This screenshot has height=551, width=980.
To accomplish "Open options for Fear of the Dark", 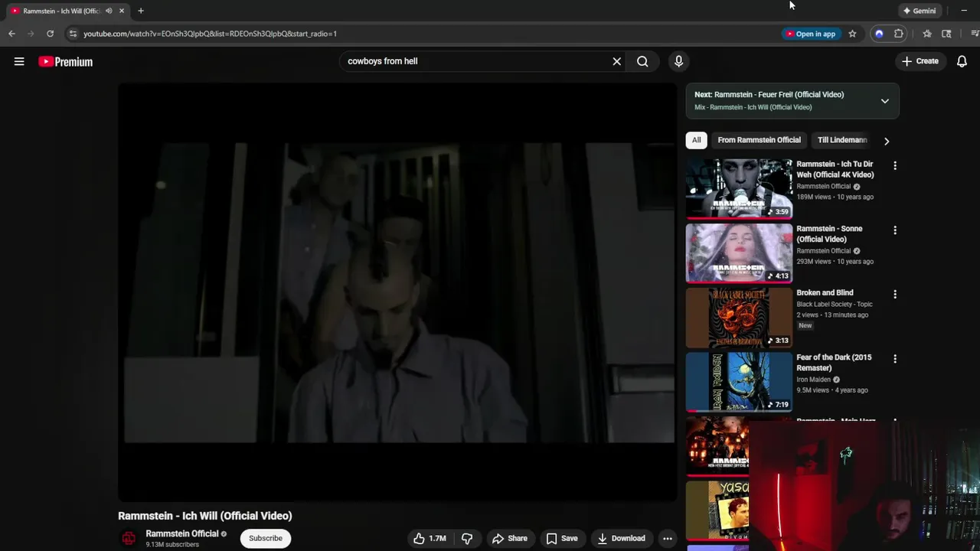I will 895,358.
